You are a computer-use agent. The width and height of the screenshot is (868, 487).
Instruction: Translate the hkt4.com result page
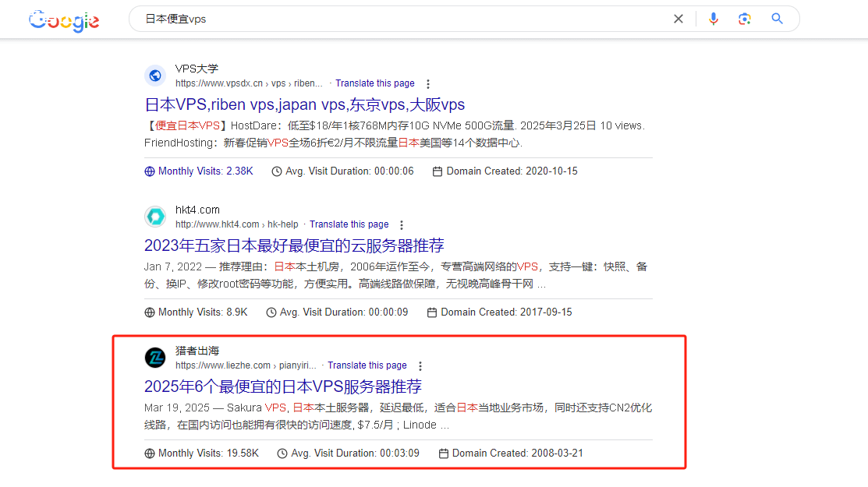(349, 224)
